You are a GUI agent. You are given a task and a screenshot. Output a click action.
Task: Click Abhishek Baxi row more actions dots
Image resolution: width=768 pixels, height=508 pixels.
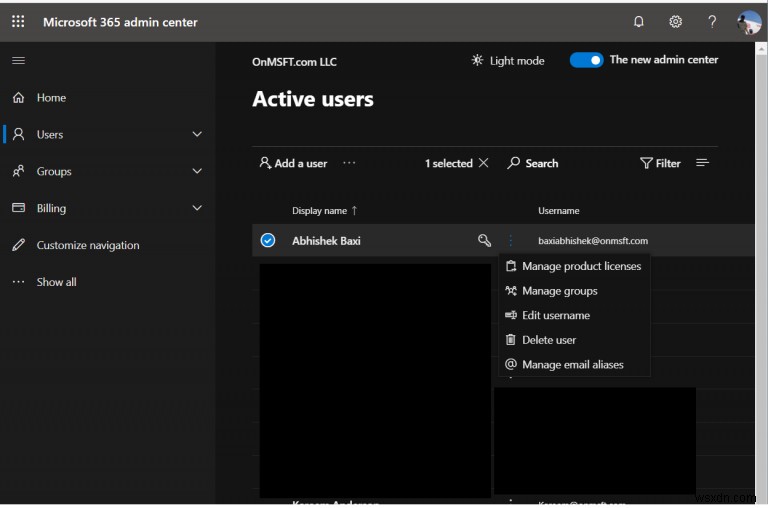coord(510,240)
